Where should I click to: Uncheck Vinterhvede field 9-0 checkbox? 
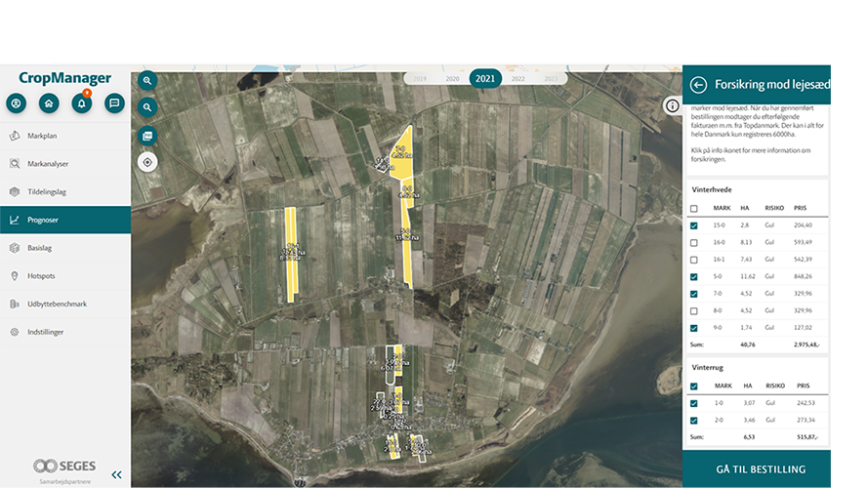[694, 328]
